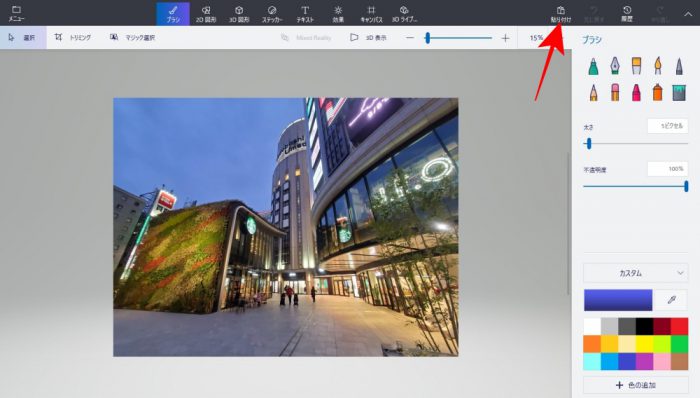Pick the dark gray swatch

pos(627,326)
